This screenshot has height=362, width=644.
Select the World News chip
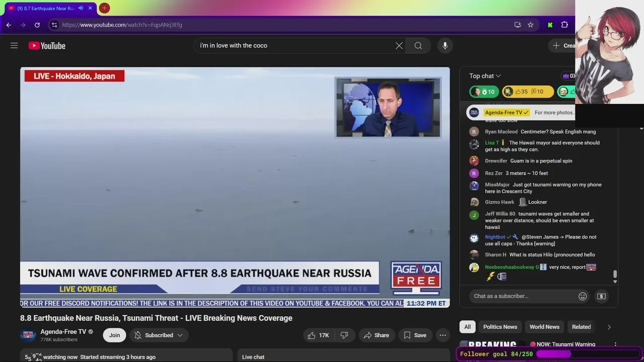(x=544, y=327)
